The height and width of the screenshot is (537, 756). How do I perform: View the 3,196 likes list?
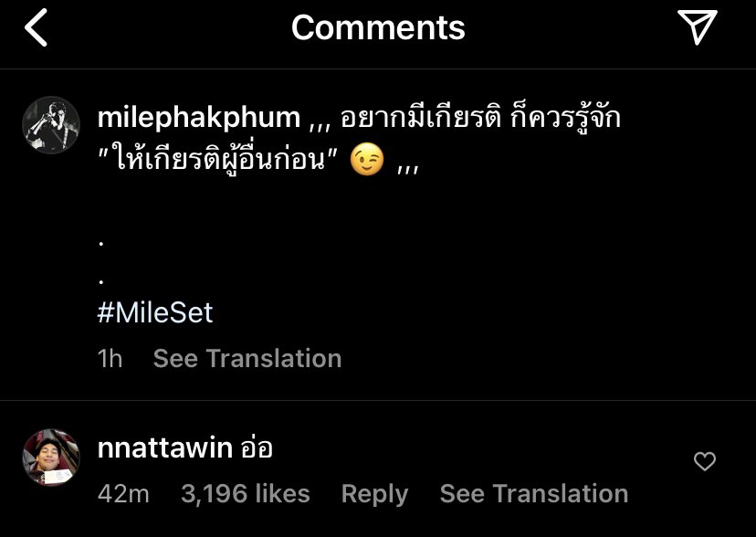pyautogui.click(x=246, y=493)
